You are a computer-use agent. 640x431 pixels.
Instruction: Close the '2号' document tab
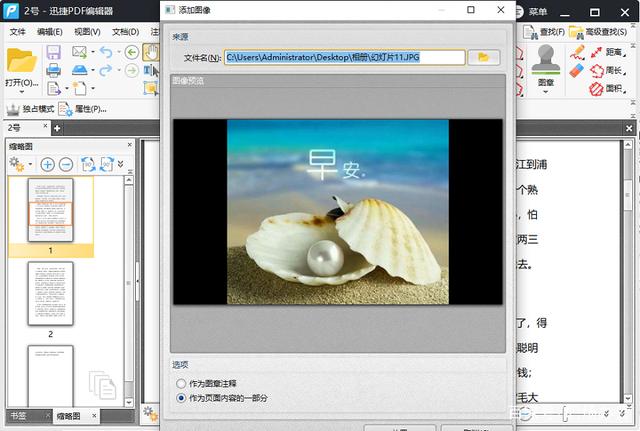(x=45, y=126)
